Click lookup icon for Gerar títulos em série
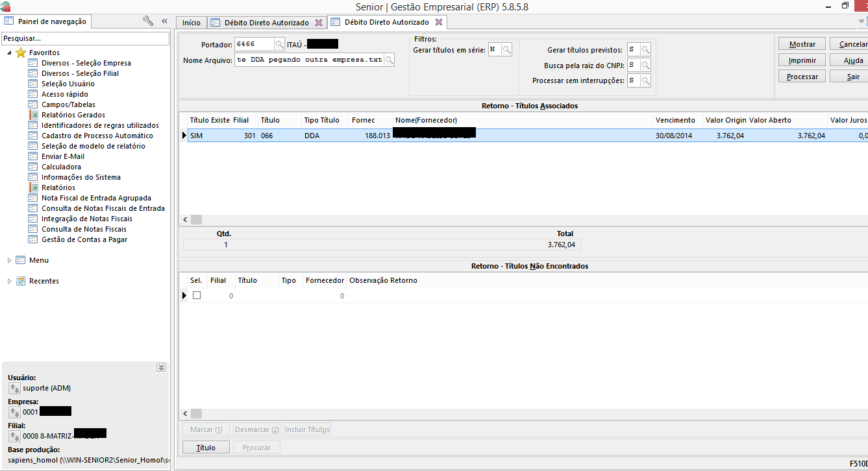Image resolution: width=868 pixels, height=471 pixels. tap(506, 49)
